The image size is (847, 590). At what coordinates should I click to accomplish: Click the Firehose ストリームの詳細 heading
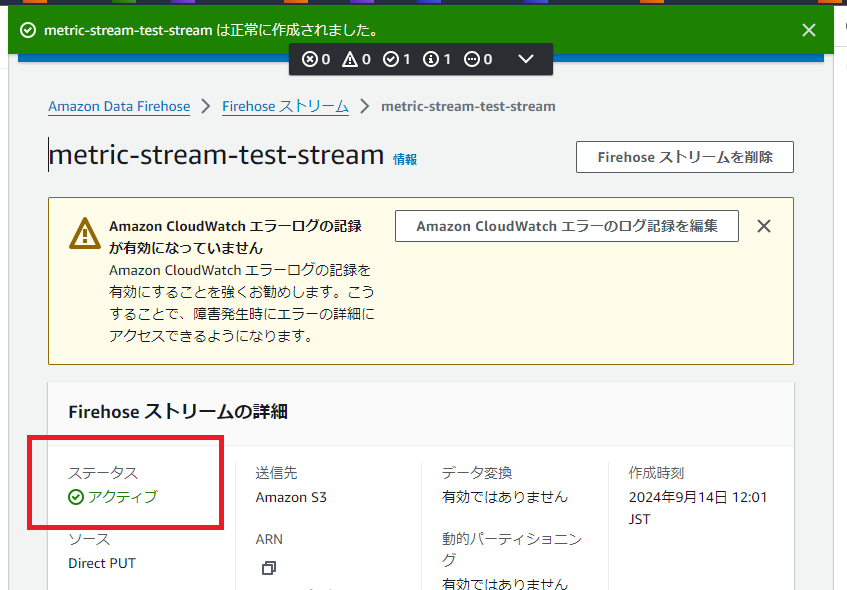178,412
